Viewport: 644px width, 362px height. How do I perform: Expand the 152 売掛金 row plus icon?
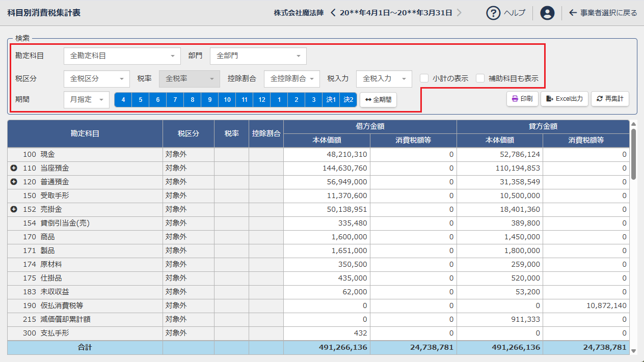(x=14, y=209)
